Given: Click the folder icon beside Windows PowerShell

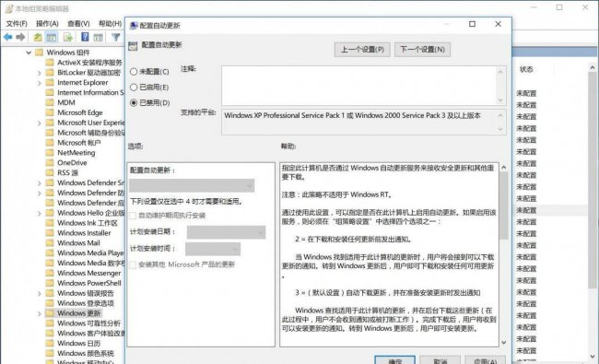Looking at the screenshot, I should 50,283.
